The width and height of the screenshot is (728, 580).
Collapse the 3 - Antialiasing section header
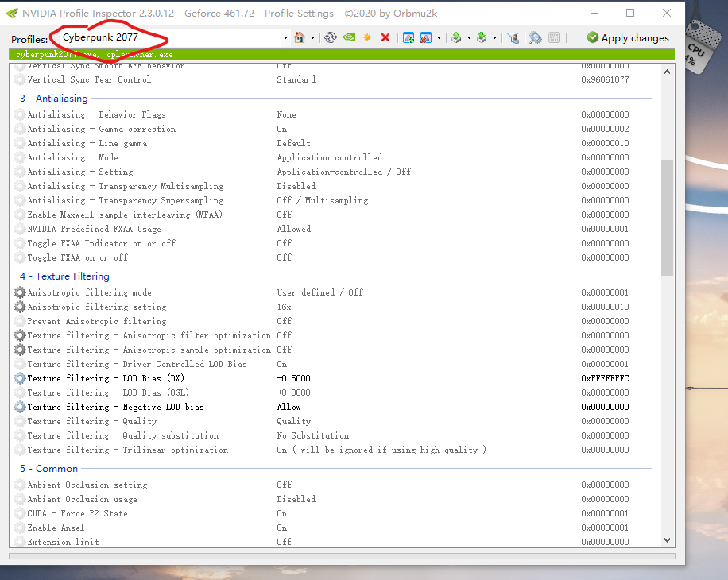[x=54, y=99]
